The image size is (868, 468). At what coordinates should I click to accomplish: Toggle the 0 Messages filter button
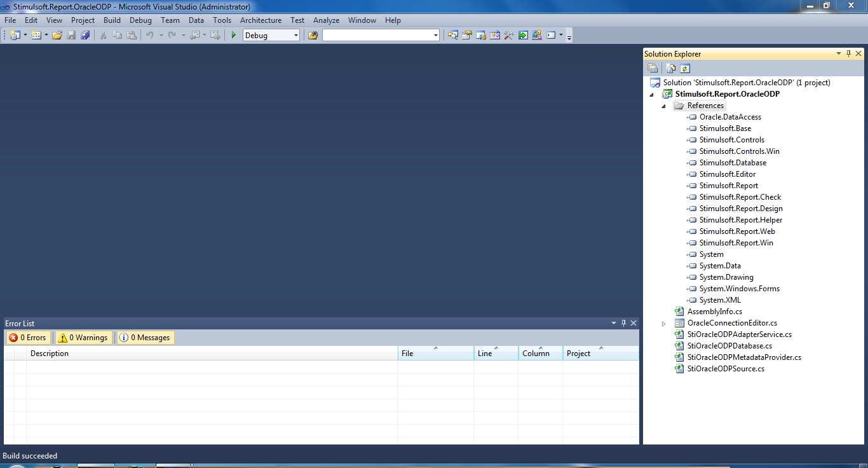(145, 338)
